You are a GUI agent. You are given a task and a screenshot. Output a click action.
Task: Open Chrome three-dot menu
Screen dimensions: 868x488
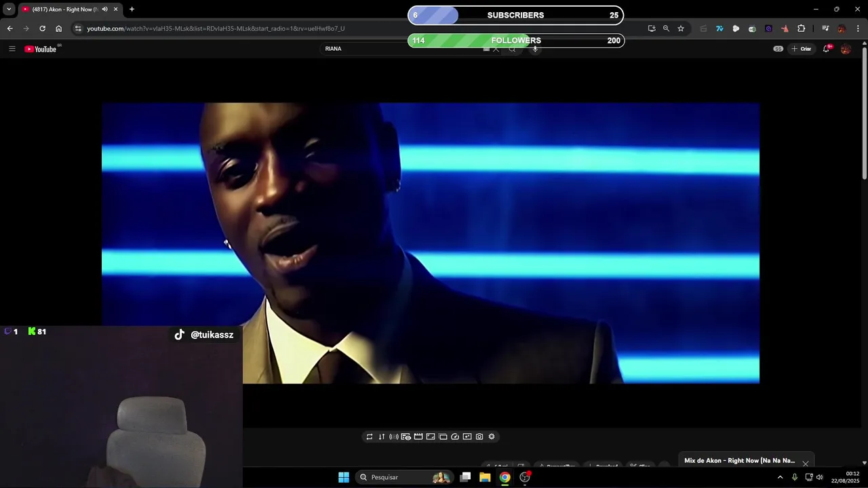click(x=859, y=28)
